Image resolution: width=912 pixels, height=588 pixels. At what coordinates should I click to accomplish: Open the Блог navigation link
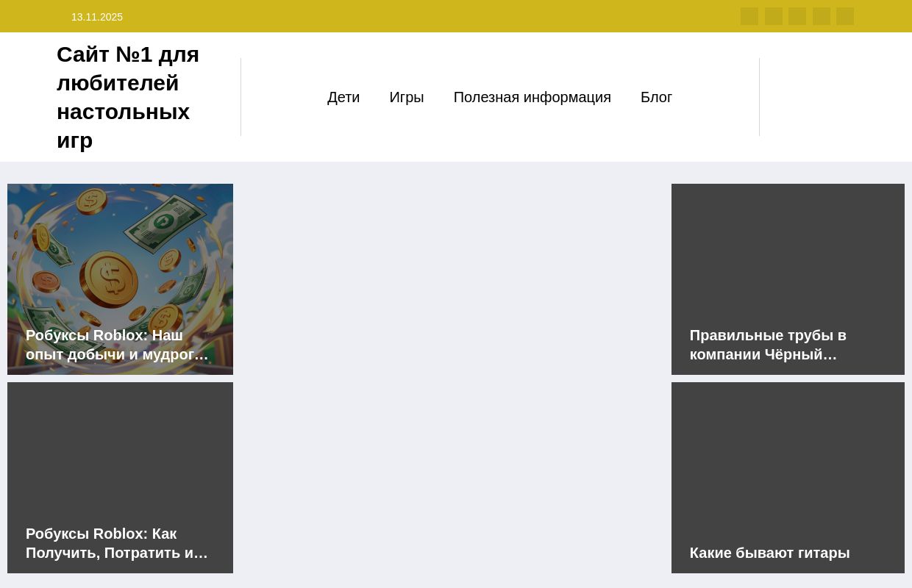coord(656,97)
